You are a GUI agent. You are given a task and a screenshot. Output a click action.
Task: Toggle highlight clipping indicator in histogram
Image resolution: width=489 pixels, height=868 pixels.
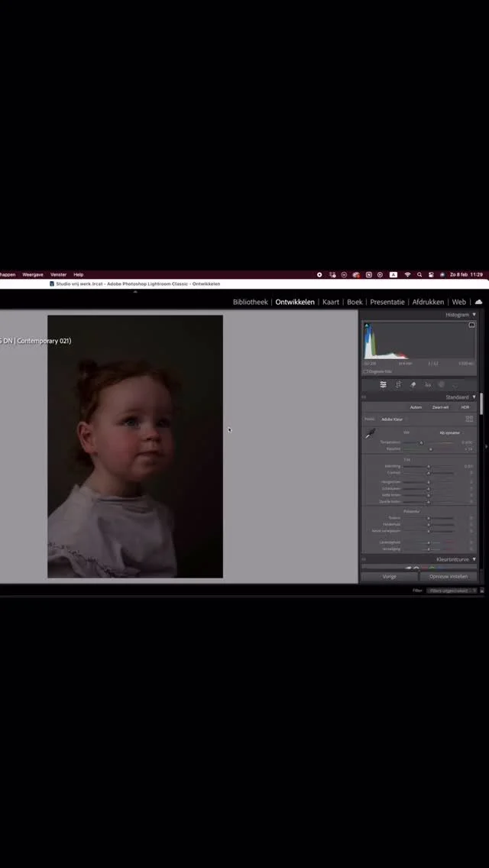pos(472,325)
